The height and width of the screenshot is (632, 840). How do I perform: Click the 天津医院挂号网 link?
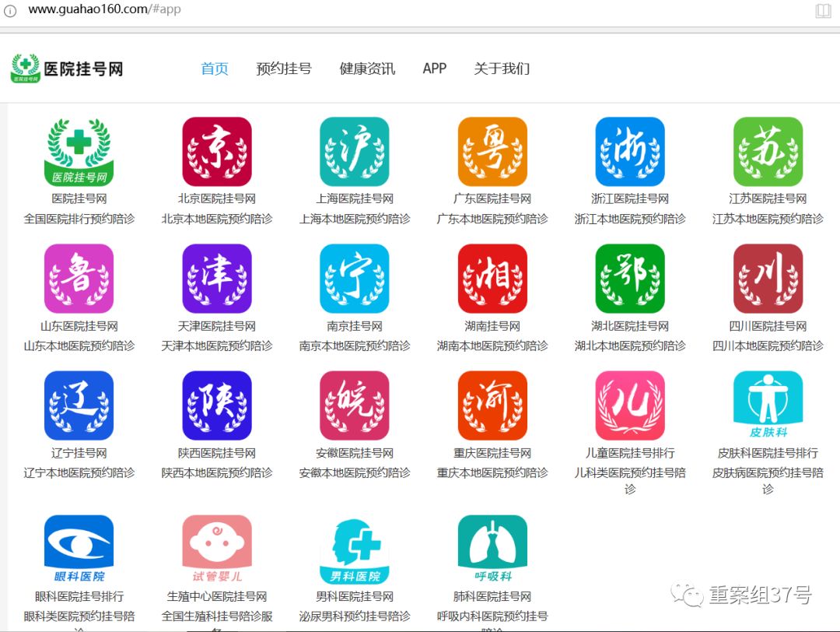[x=217, y=326]
